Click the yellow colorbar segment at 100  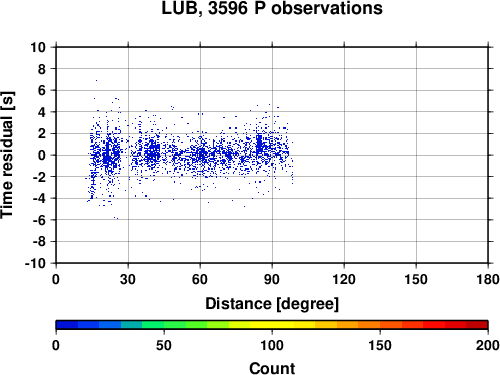(272, 324)
